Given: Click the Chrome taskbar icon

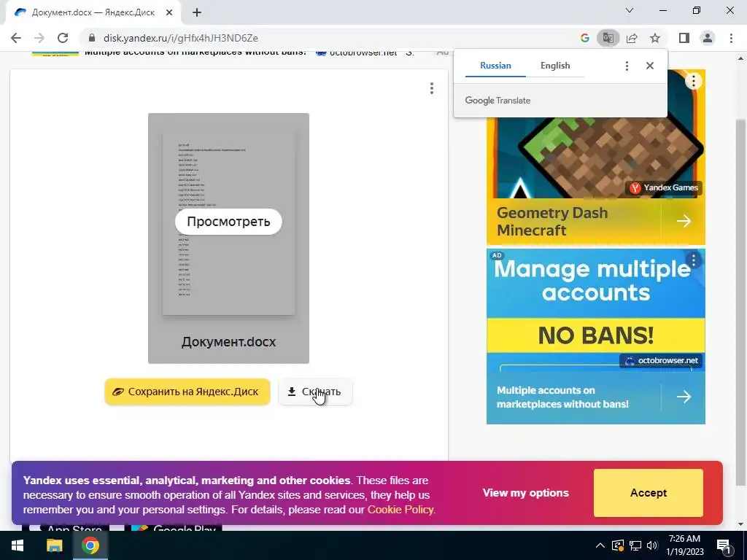Looking at the screenshot, I should 90,545.
